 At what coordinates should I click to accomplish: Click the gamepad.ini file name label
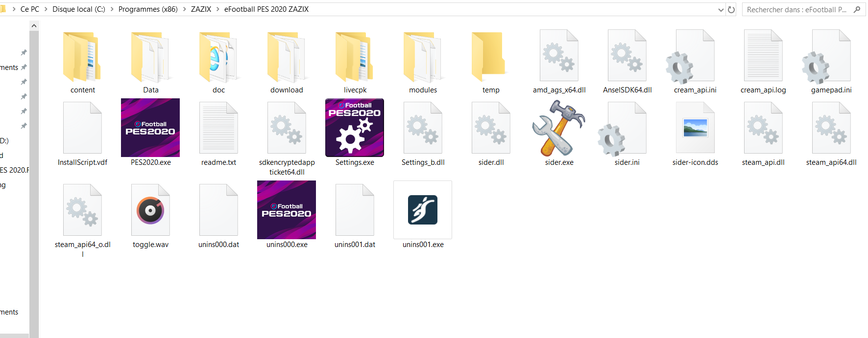831,90
